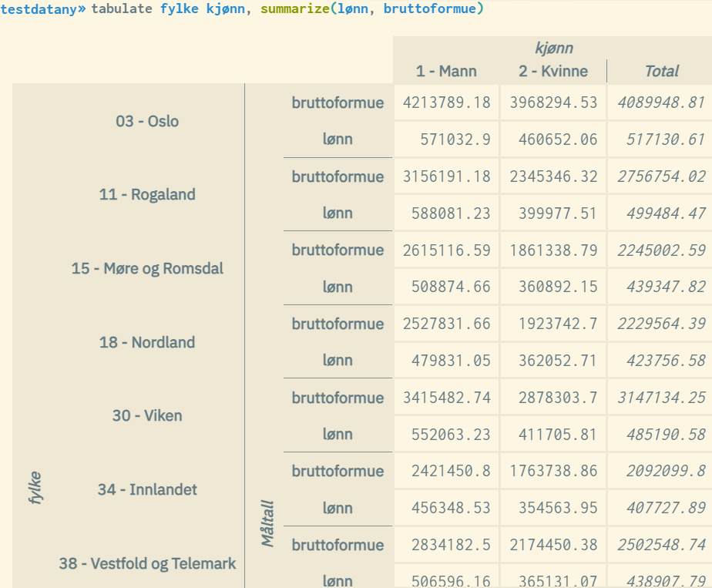Click Rogaland total lønn value 499484.47

click(660, 213)
